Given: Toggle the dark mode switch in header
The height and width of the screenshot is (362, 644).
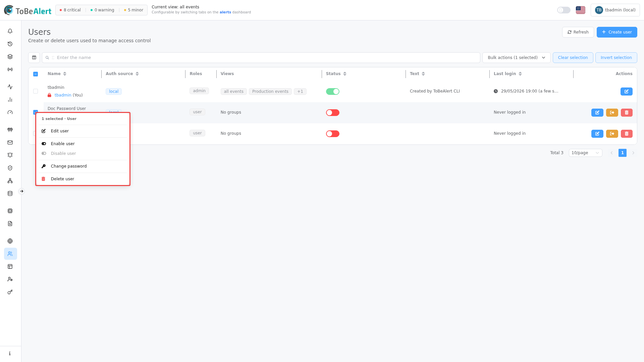Looking at the screenshot, I should (x=563, y=10).
